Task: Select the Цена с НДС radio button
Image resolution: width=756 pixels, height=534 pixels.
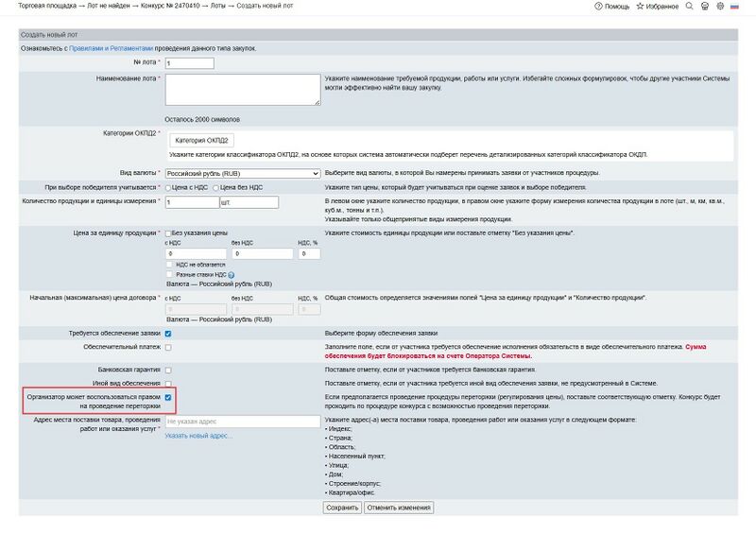Action: click(x=169, y=188)
